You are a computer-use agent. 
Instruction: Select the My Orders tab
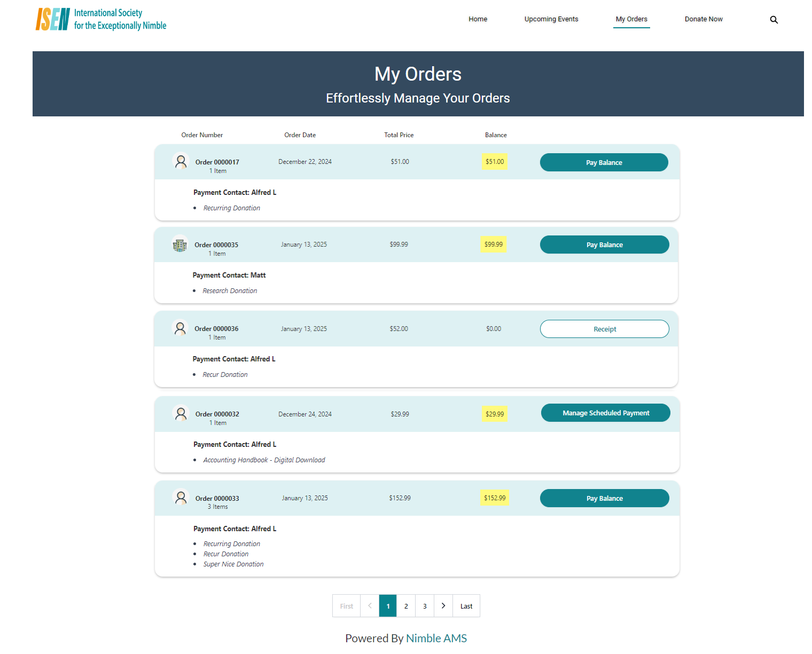point(631,19)
